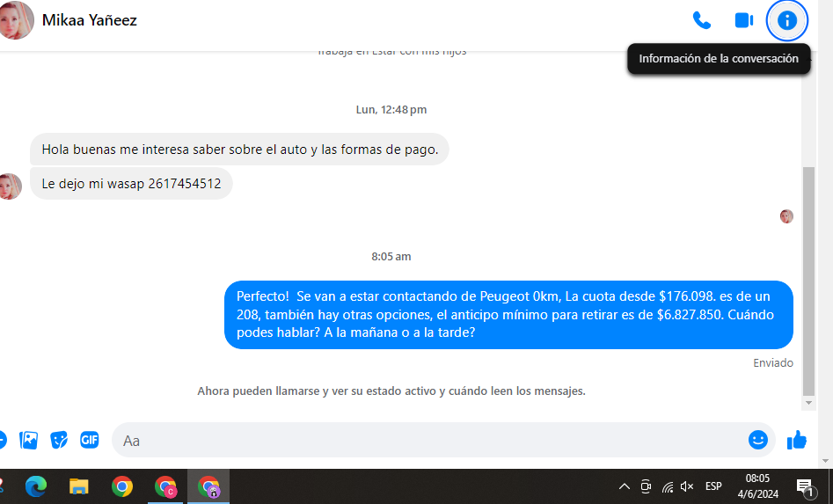Open the conversation information panel

(x=787, y=20)
